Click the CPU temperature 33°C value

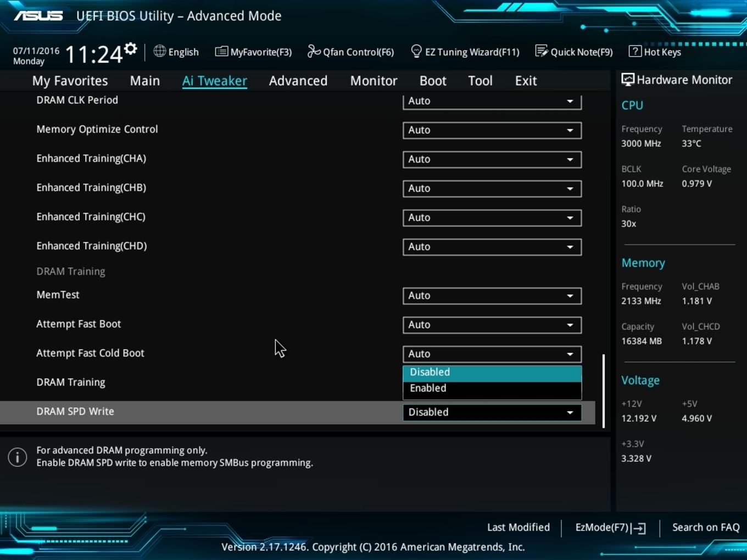tap(692, 143)
